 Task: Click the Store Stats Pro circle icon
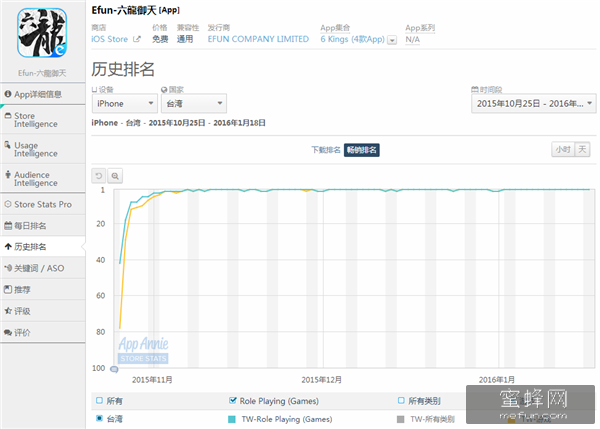[x=8, y=204]
